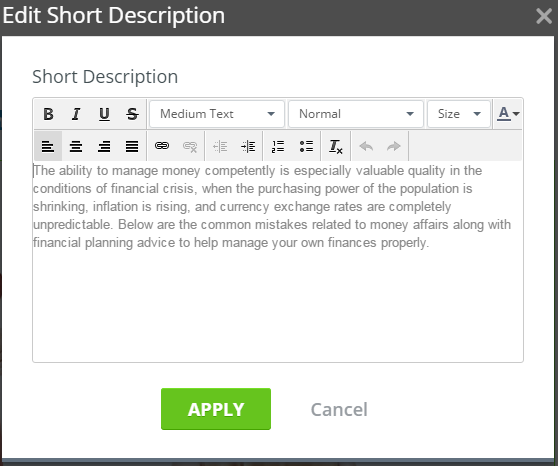This screenshot has width=558, height=466.
Task: Insert a bulleted list
Action: click(x=306, y=146)
